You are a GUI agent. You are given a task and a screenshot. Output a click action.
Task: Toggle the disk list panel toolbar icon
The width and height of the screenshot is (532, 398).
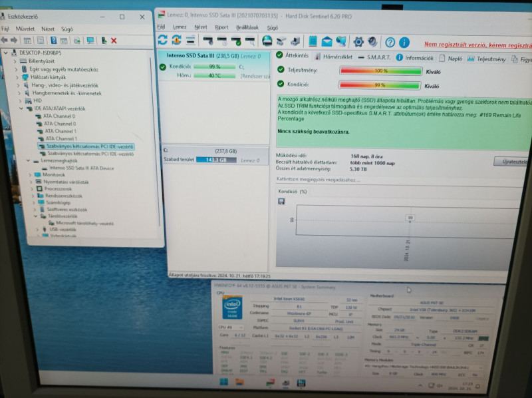191,41
